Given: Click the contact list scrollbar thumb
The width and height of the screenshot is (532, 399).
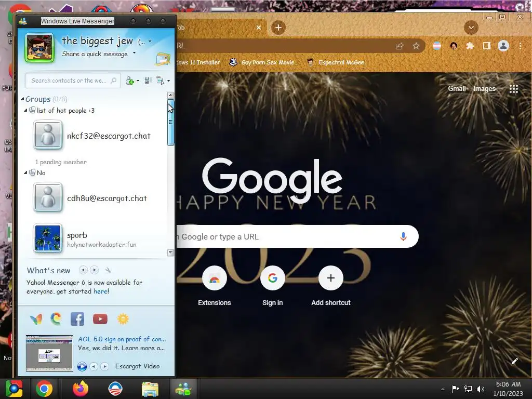Looking at the screenshot, I should [x=170, y=123].
